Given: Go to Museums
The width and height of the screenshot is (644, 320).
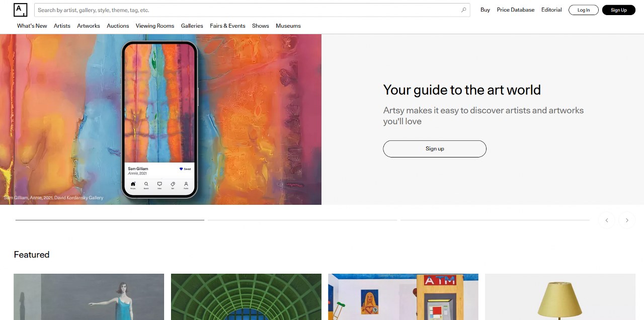Looking at the screenshot, I should click(x=288, y=26).
